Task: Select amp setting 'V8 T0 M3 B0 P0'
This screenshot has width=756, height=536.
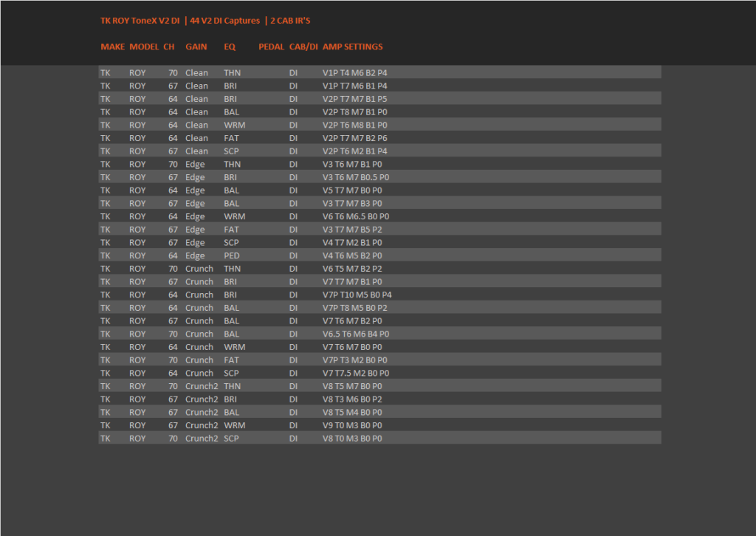Action: pyautogui.click(x=352, y=438)
